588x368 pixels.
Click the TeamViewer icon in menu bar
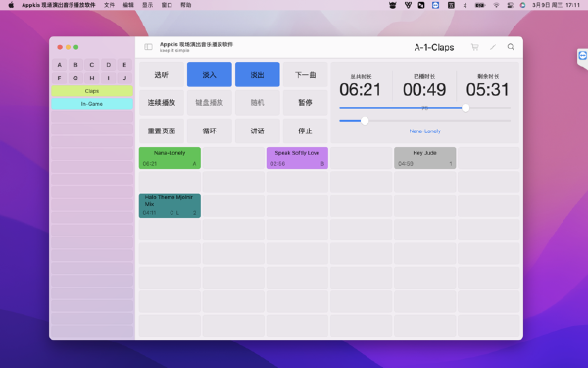point(435,5)
